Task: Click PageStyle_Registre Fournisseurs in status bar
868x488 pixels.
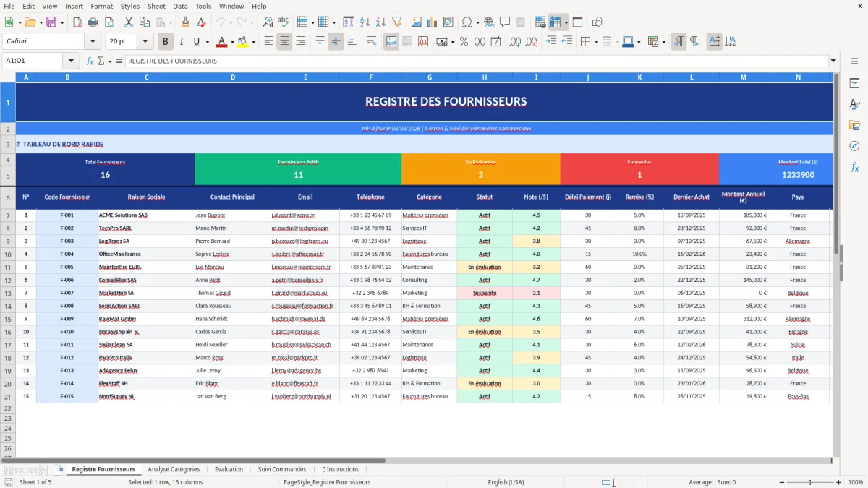Action: 327,482
